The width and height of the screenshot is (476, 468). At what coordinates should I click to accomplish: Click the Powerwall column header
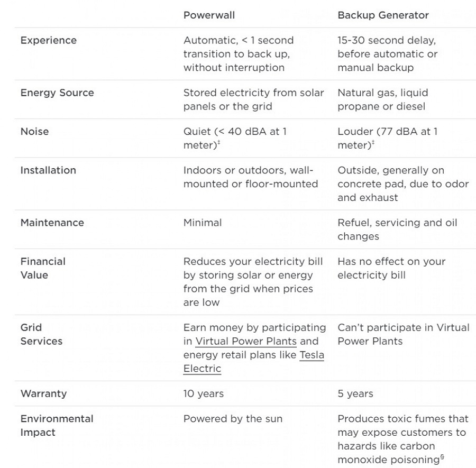point(209,15)
